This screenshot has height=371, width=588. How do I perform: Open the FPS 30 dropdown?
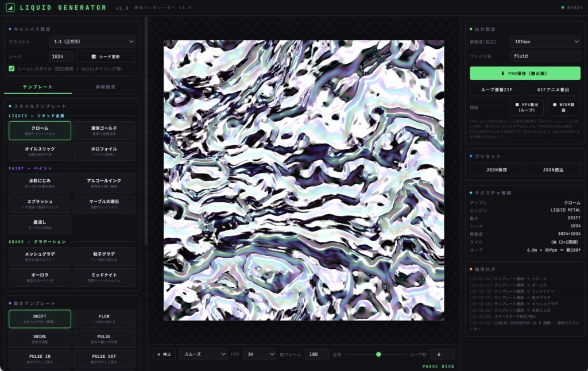(x=260, y=354)
